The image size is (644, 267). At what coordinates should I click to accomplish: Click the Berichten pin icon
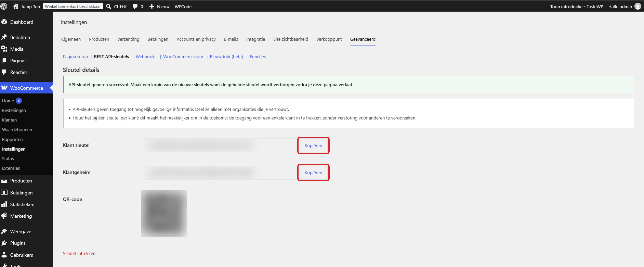pos(4,37)
